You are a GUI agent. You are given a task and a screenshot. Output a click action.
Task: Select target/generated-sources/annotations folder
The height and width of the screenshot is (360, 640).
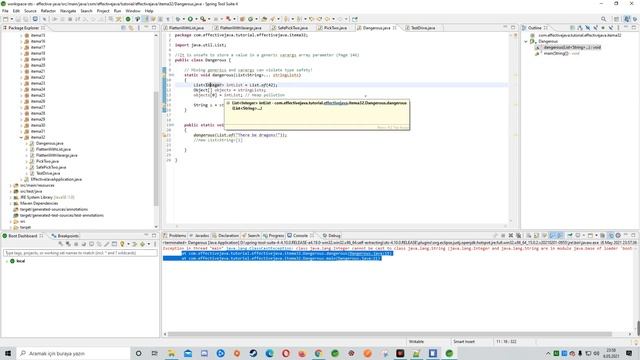coord(53,209)
